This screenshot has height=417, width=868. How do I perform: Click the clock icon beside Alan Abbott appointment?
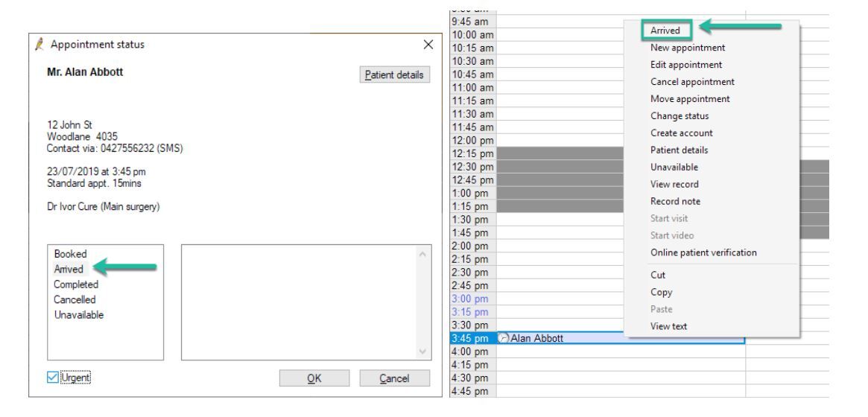(504, 338)
